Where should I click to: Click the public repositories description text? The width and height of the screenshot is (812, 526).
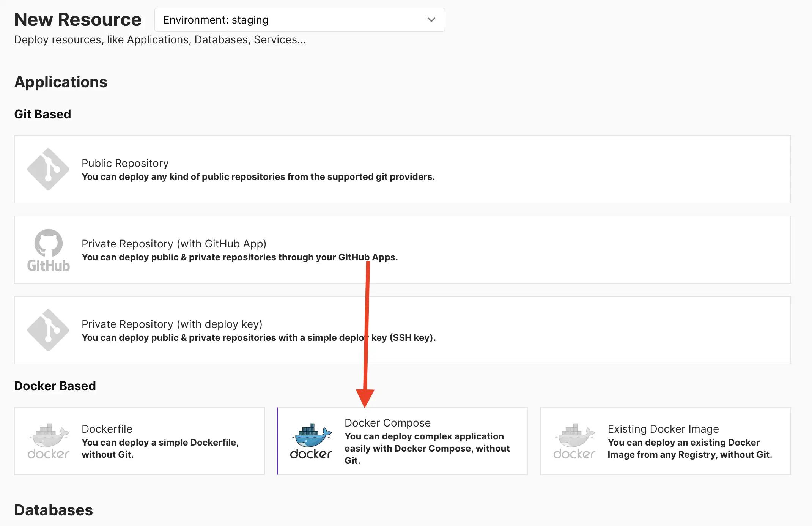pyautogui.click(x=258, y=177)
